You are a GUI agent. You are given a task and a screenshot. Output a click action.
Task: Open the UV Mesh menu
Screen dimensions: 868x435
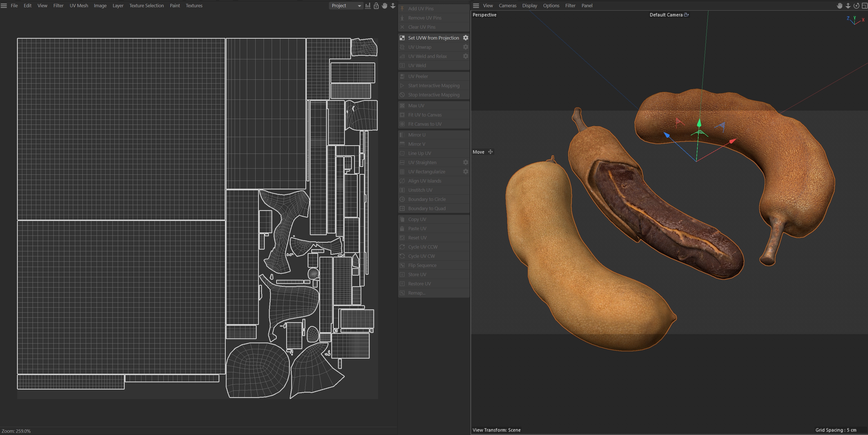point(79,6)
